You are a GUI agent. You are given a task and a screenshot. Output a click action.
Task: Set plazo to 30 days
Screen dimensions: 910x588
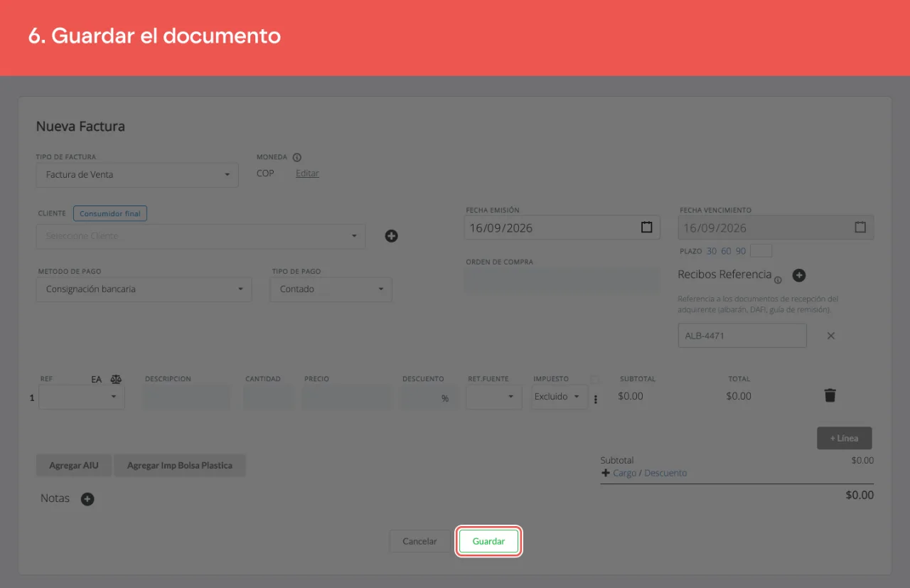click(x=712, y=251)
